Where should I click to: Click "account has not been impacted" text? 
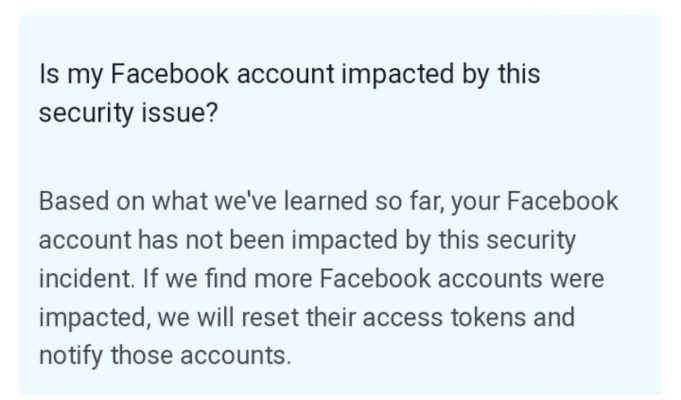point(218,240)
